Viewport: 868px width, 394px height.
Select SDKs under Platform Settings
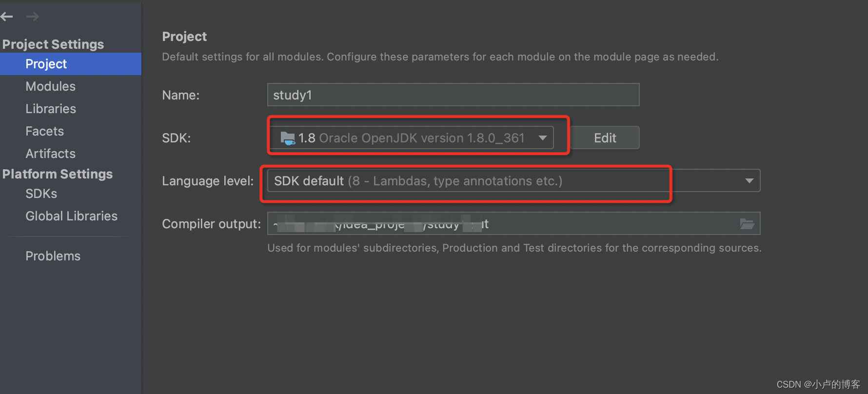[41, 194]
